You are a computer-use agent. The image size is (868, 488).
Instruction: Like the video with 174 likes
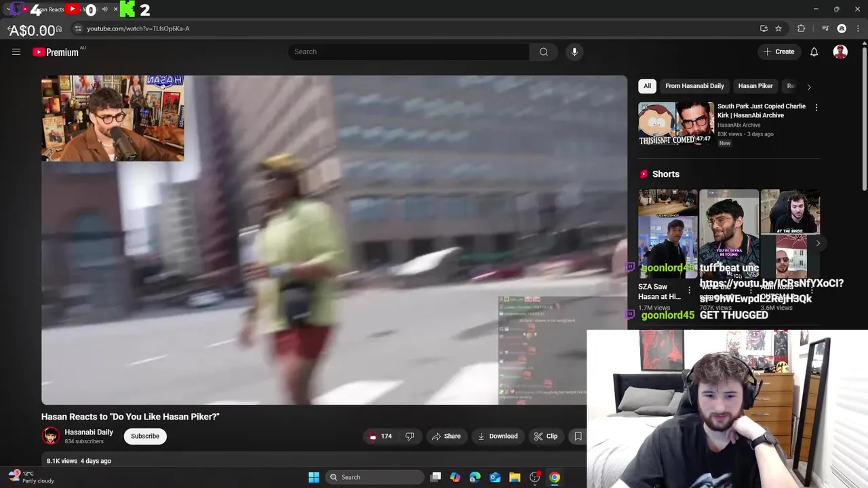(x=380, y=436)
